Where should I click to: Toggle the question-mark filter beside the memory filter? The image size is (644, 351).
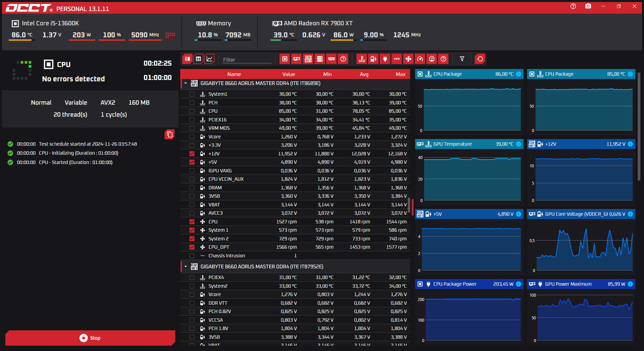(343, 59)
